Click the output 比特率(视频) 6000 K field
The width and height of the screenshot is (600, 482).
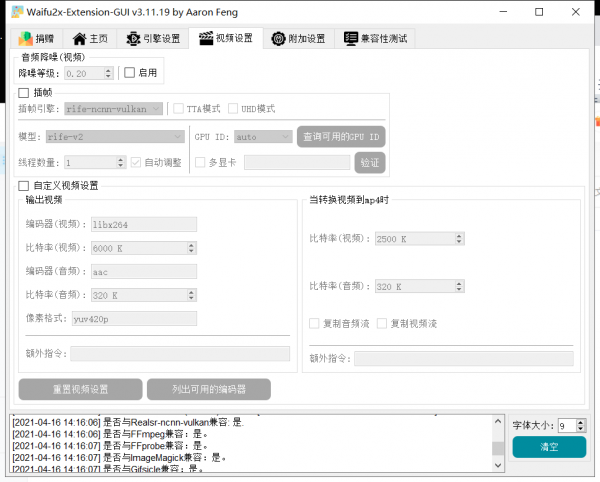tap(139, 248)
